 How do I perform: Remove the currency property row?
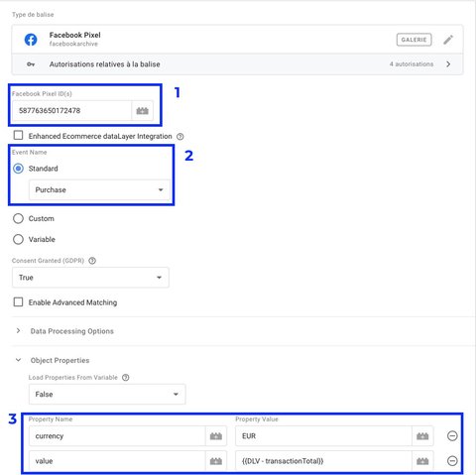pyautogui.click(x=452, y=436)
